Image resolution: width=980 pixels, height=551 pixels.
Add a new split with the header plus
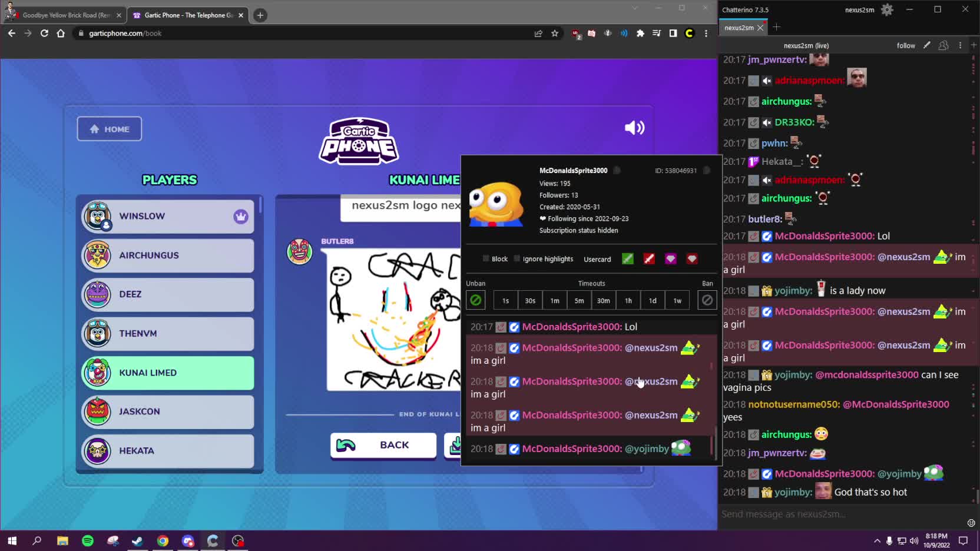click(x=974, y=45)
